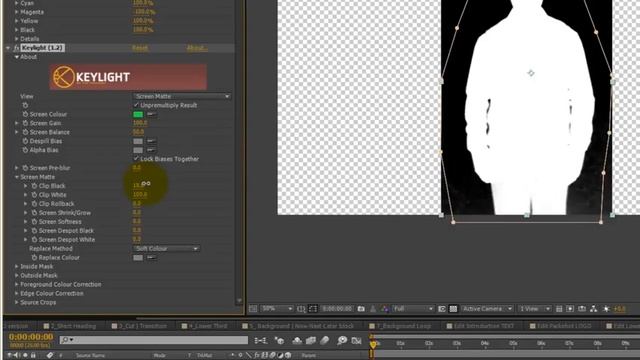Click the timeline current time 0:00:00:00
The height and width of the screenshot is (360, 640).
pyautogui.click(x=31, y=337)
